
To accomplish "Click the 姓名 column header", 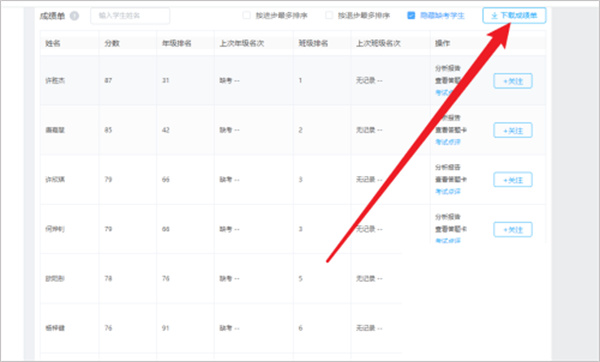I will pos(53,43).
